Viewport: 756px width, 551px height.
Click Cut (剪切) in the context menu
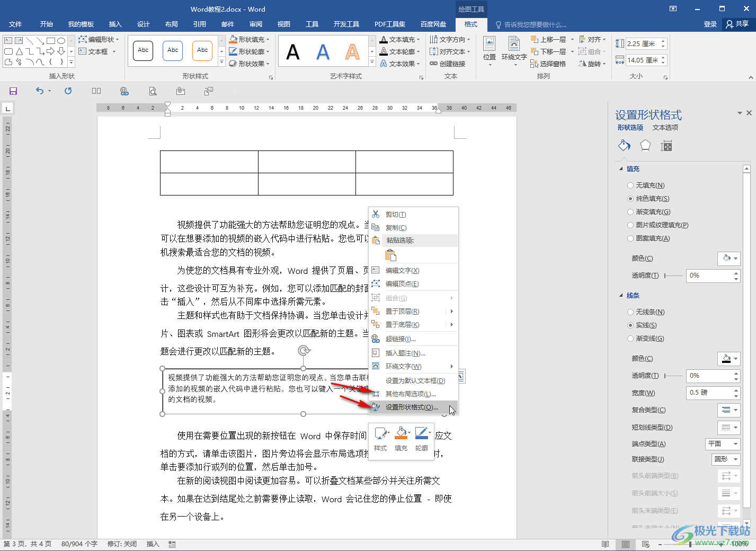click(414, 215)
